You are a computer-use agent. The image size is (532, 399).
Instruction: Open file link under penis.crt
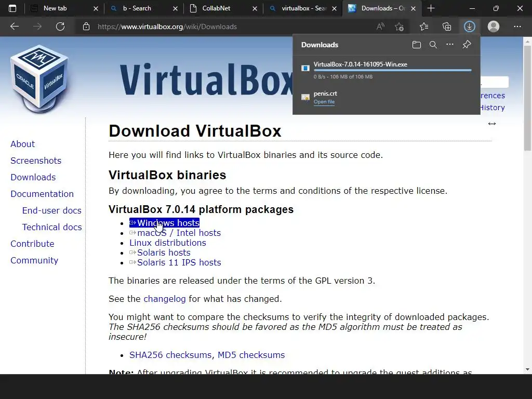click(x=324, y=102)
